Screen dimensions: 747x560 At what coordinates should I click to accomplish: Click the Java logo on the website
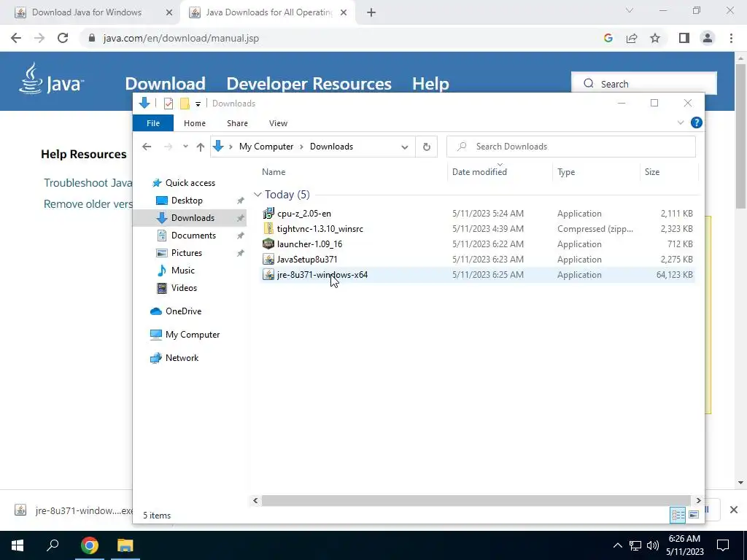pyautogui.click(x=52, y=79)
